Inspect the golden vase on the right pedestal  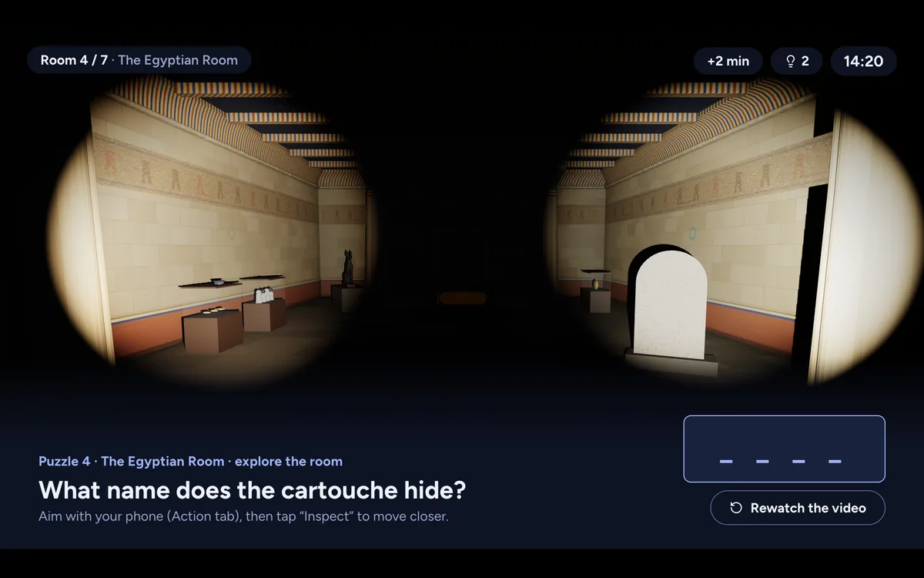click(595, 284)
